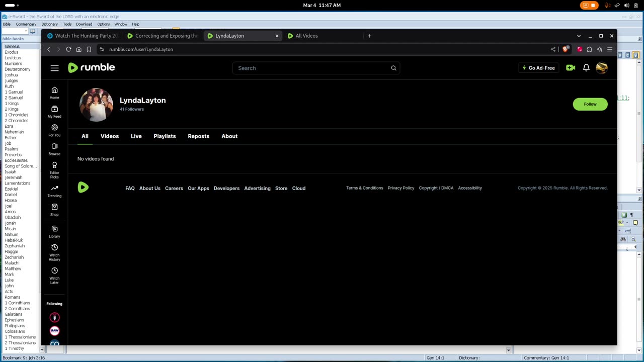This screenshot has width=644, height=362.
Task: Reload the page
Action: click(x=68, y=49)
